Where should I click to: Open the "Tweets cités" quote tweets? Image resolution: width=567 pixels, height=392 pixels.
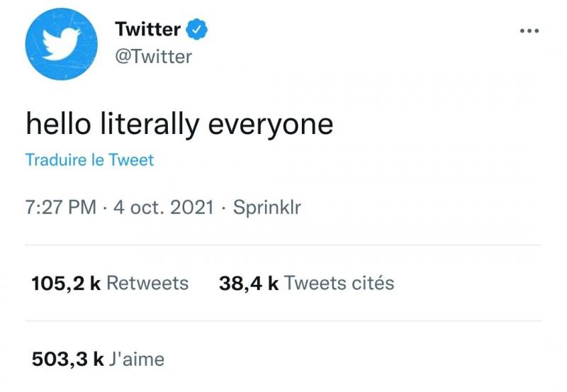click(x=339, y=284)
